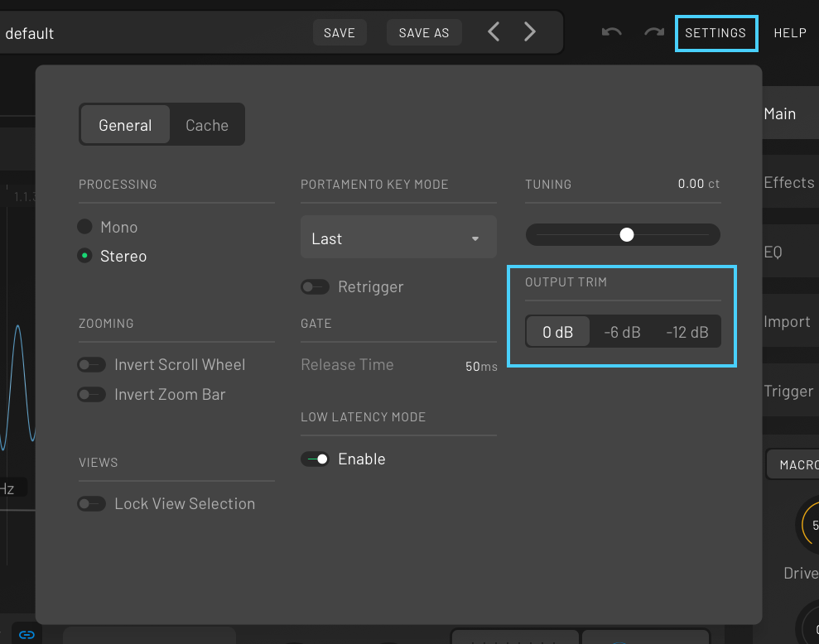The height and width of the screenshot is (644, 819).
Task: Toggle Invert Scroll Wheel switch
Action: 91,365
